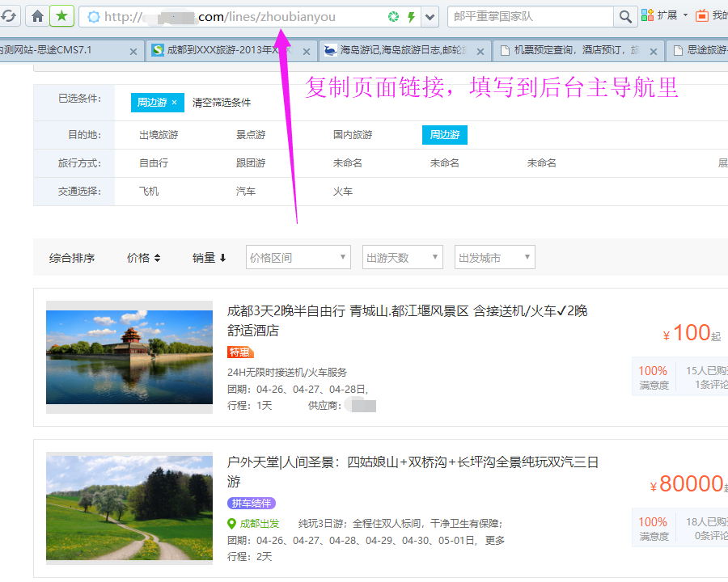This screenshot has width=728, height=582.
Task: Click the green lightning speed-mode icon
Action: 411,17
